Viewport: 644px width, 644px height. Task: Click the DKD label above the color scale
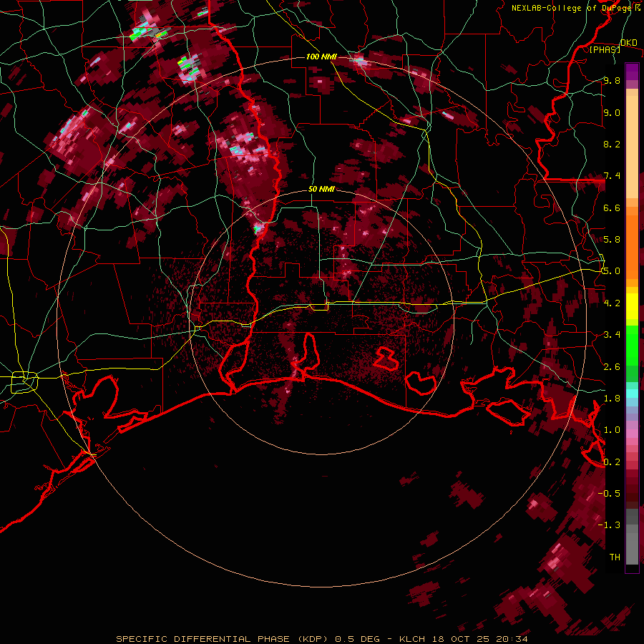pos(628,43)
